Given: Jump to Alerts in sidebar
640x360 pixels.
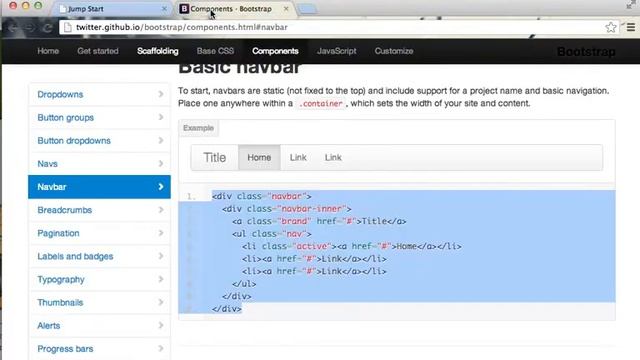Looking at the screenshot, I should click(x=99, y=326).
